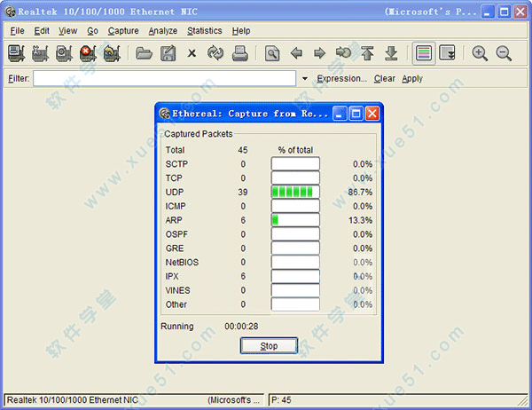The width and height of the screenshot is (532, 410).
Task: Zoom out magnifier minus icon
Action: tap(504, 53)
